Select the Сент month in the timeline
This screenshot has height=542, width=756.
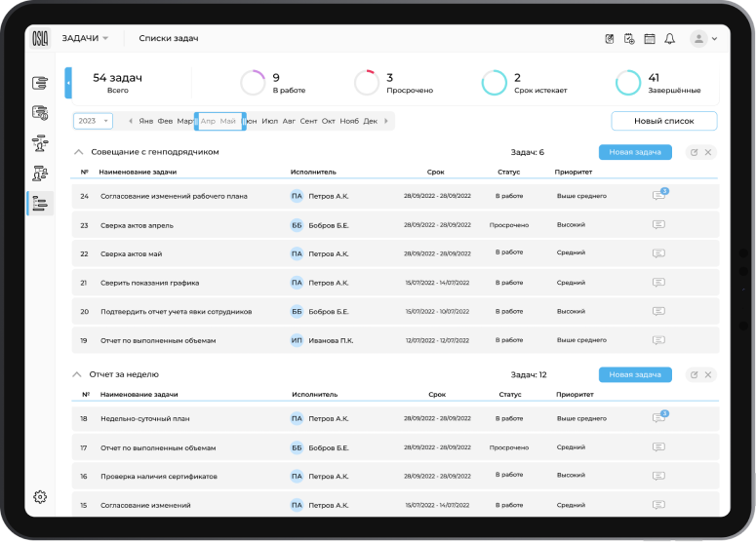[x=308, y=121]
